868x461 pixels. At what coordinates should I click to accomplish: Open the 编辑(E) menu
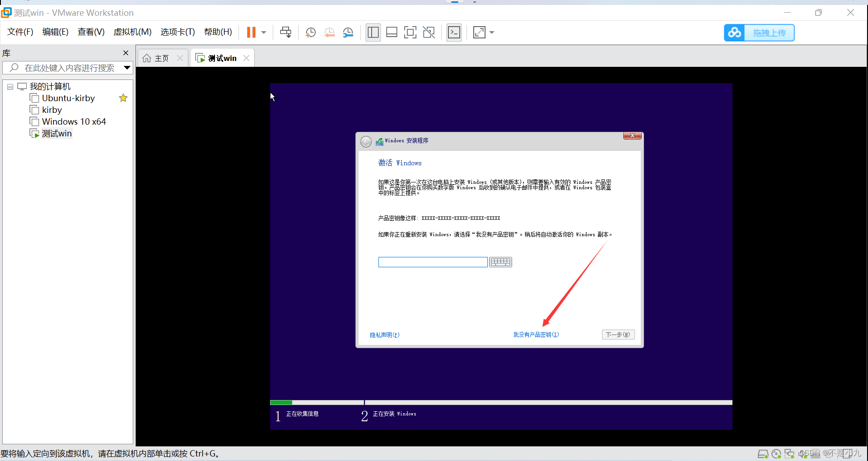pos(55,32)
